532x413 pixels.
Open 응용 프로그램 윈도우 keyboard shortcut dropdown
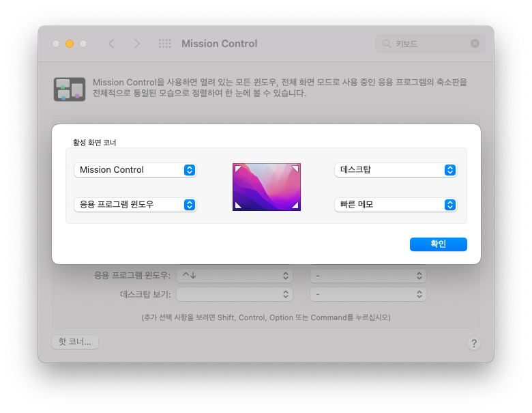click(x=235, y=276)
